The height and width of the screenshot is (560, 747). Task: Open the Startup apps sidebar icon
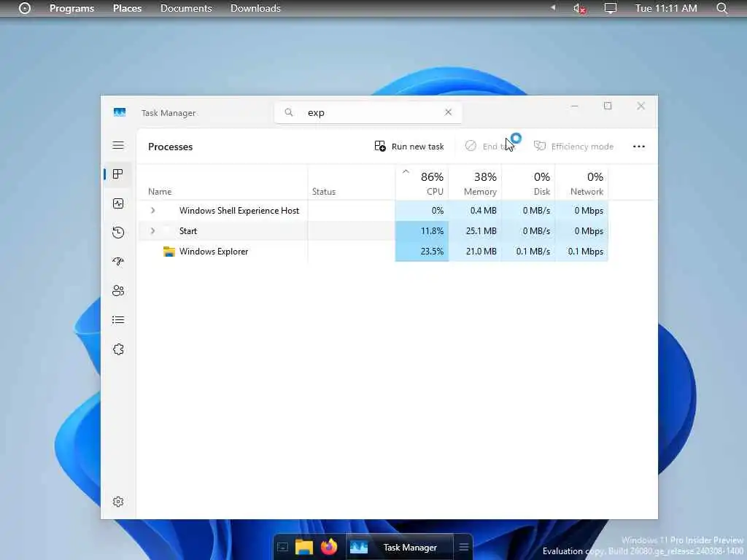click(x=118, y=262)
